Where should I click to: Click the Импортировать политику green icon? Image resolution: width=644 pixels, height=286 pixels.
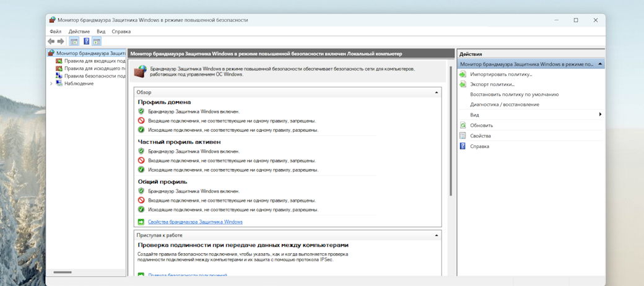463,74
